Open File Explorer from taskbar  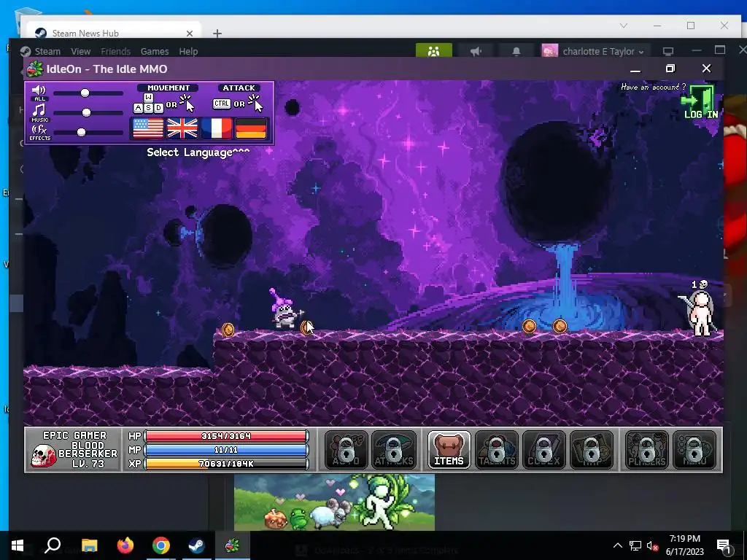pos(89,545)
